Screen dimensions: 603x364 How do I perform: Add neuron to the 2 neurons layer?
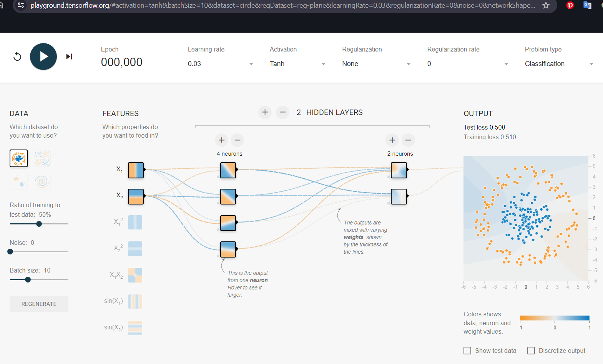click(392, 140)
